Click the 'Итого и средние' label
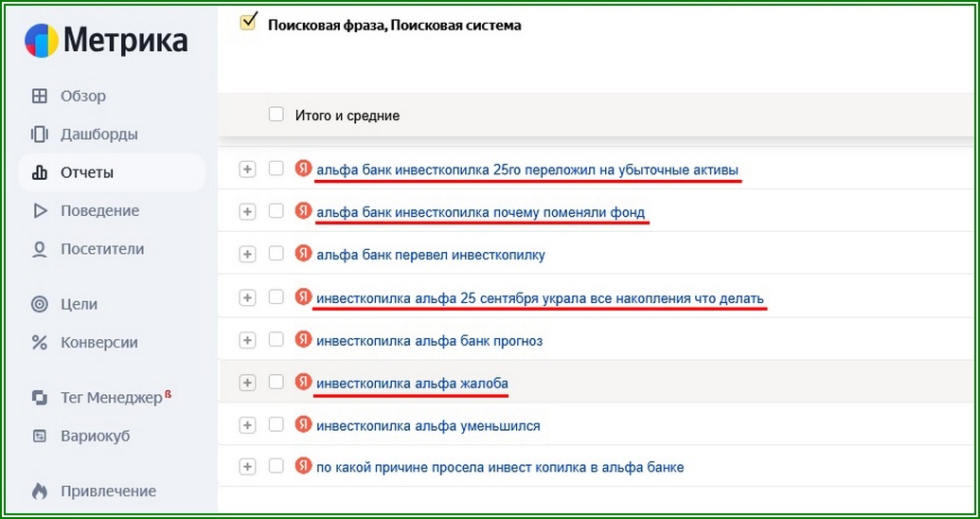Screen dimensions: 980x519 (x=347, y=116)
